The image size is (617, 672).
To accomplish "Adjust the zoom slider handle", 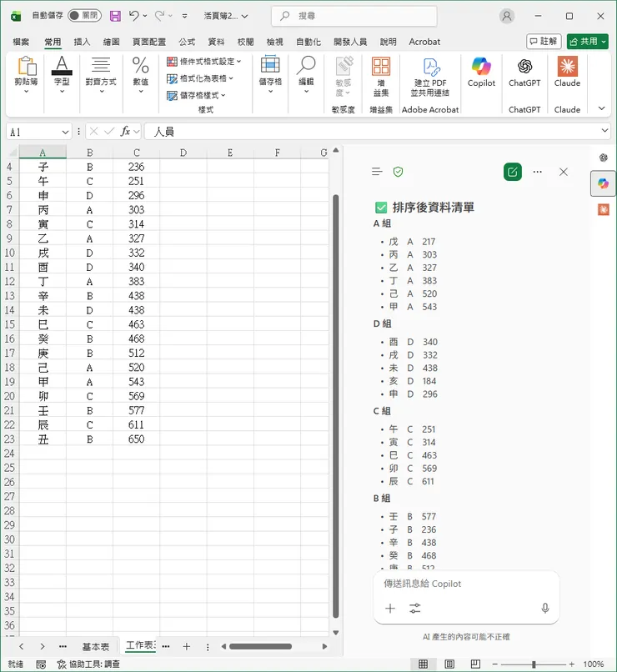I will click(534, 664).
